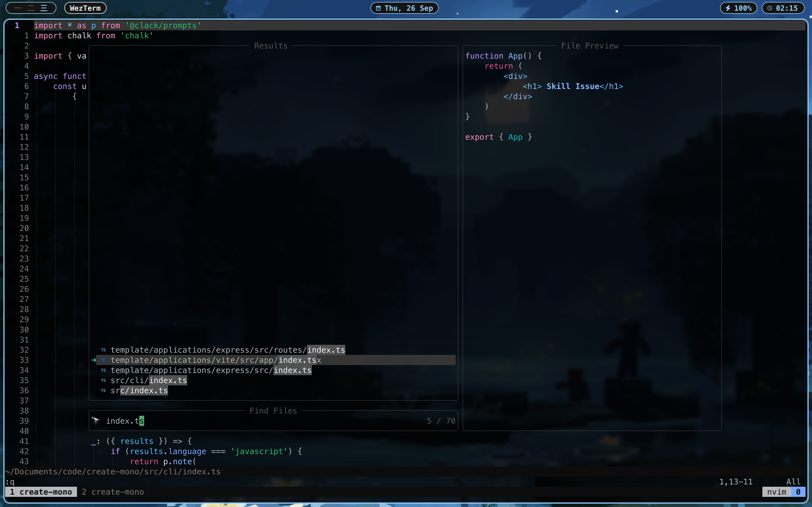Click the clock icon beside 02:15
The width and height of the screenshot is (812, 507).
(770, 8)
